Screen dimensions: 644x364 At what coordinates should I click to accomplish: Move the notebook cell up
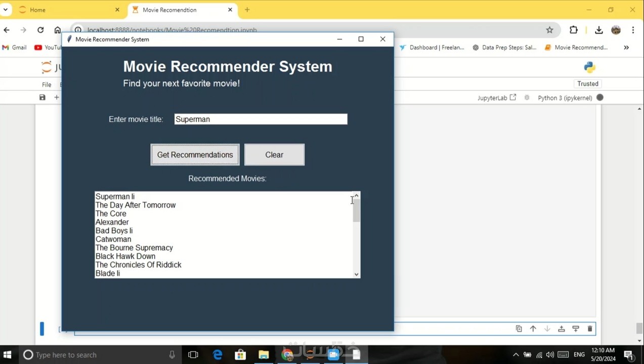533,329
